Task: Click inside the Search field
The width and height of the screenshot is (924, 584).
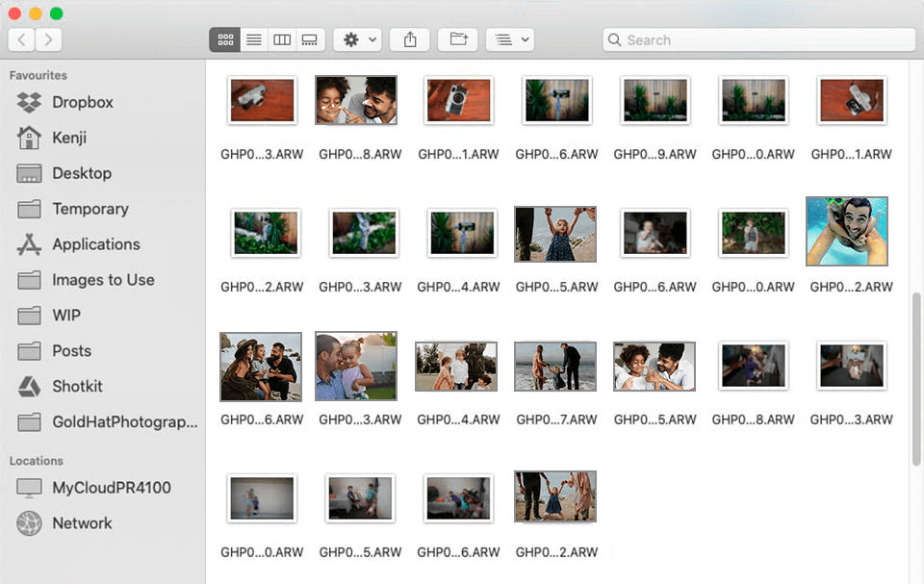Action: coord(758,39)
